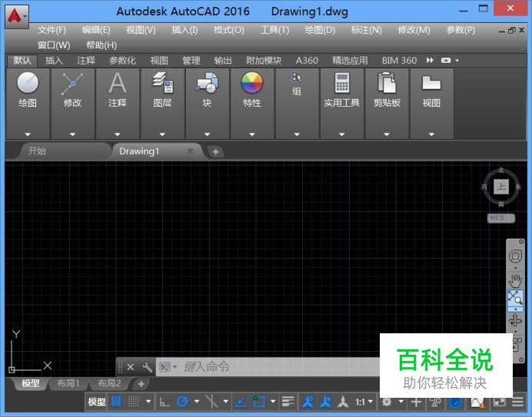Toggle ortho mode in status bar
This screenshot has height=417, width=532.
165,402
